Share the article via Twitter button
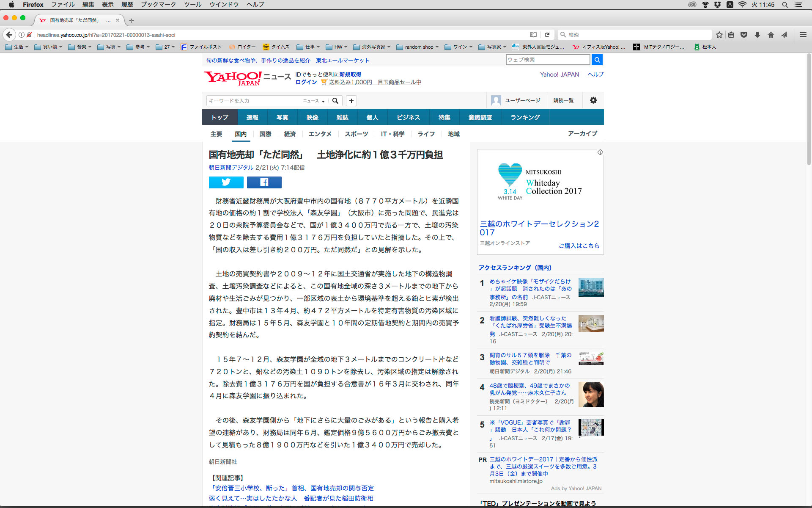The height and width of the screenshot is (508, 812). [x=226, y=182]
